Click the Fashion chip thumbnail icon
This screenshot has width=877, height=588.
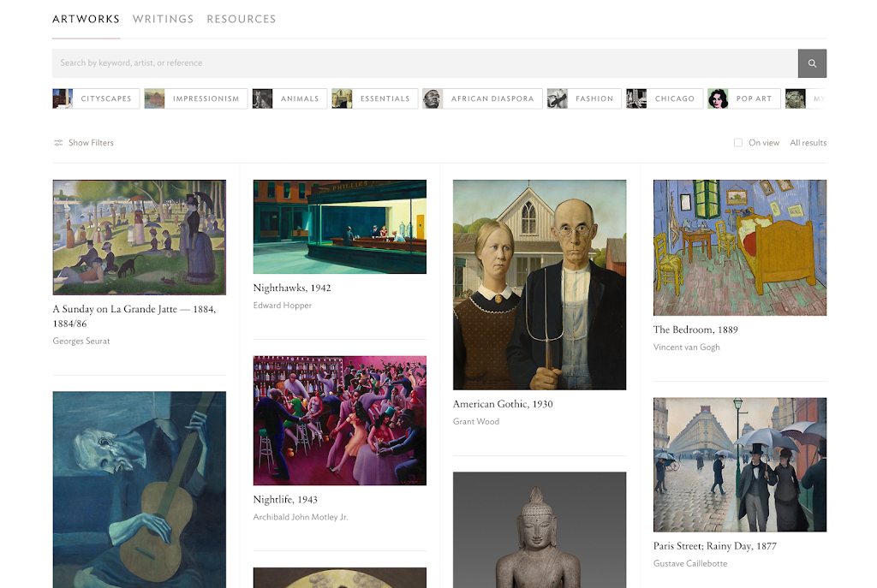click(557, 98)
